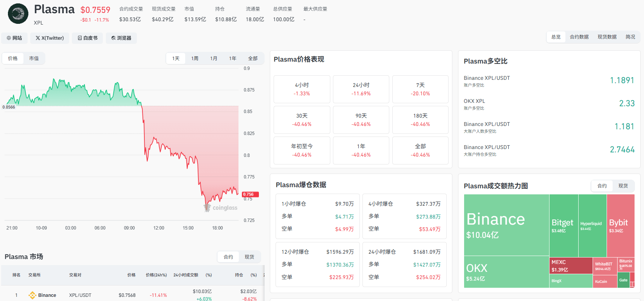Set chart range to 1月
Image resolution: width=644 pixels, height=301 pixels.
214,59
